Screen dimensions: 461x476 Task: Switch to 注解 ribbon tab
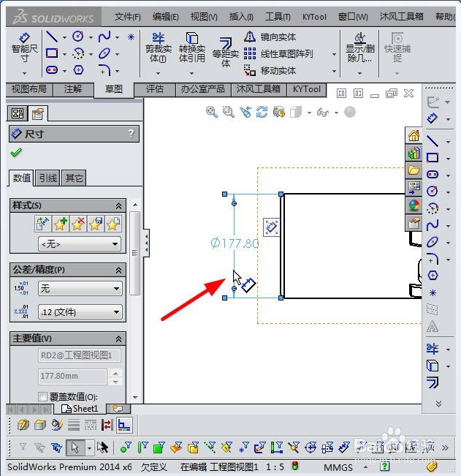(x=73, y=89)
